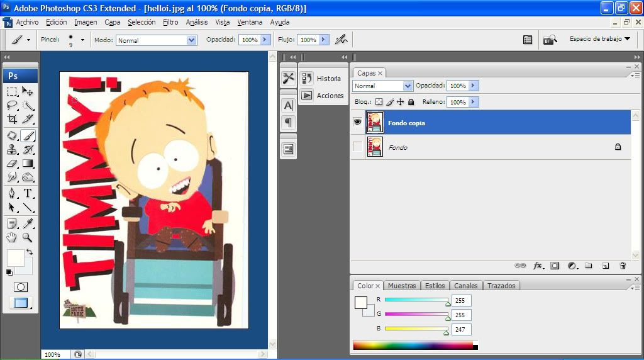Screen dimensions: 644x360
Task: Switch to the Trazados tab
Action: click(x=501, y=286)
